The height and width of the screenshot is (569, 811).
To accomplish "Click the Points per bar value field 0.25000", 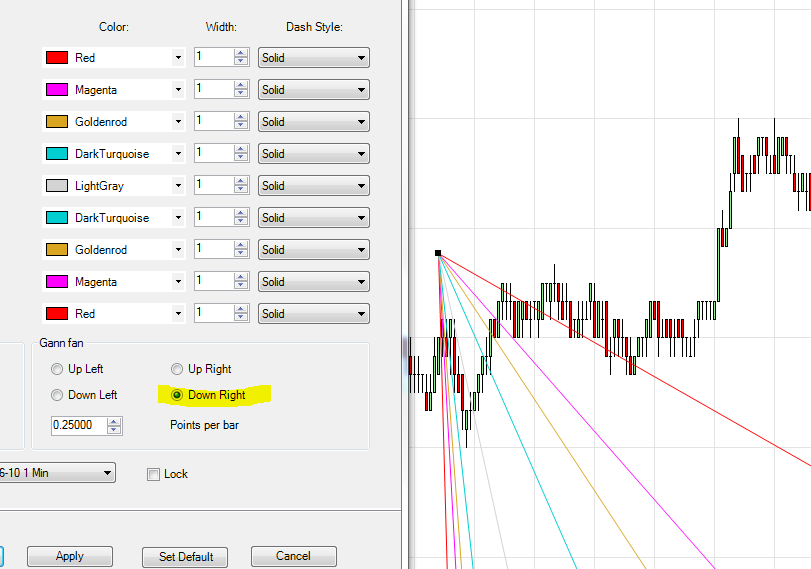I will pyautogui.click(x=79, y=425).
